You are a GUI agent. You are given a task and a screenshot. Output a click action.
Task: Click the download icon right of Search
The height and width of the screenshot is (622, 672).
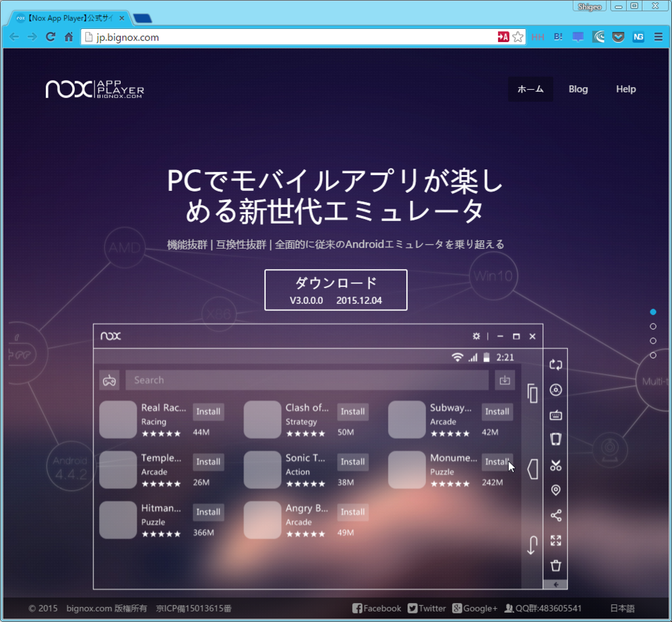pos(505,380)
